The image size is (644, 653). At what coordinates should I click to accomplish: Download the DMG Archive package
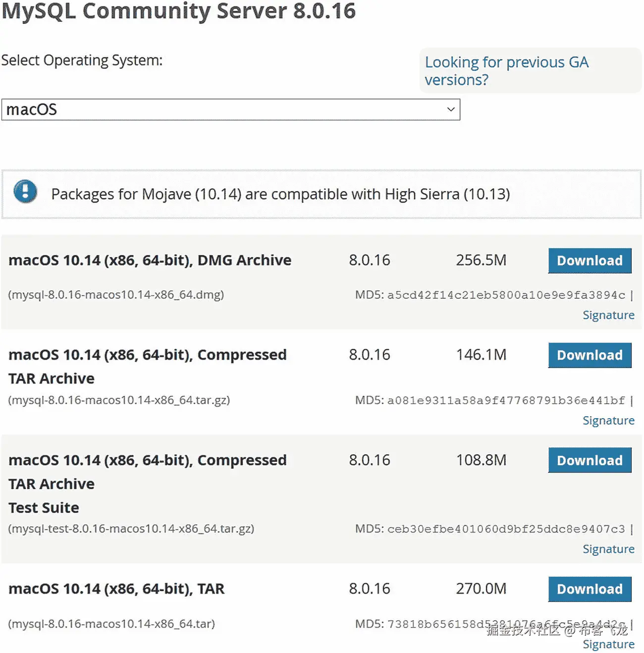tap(590, 261)
